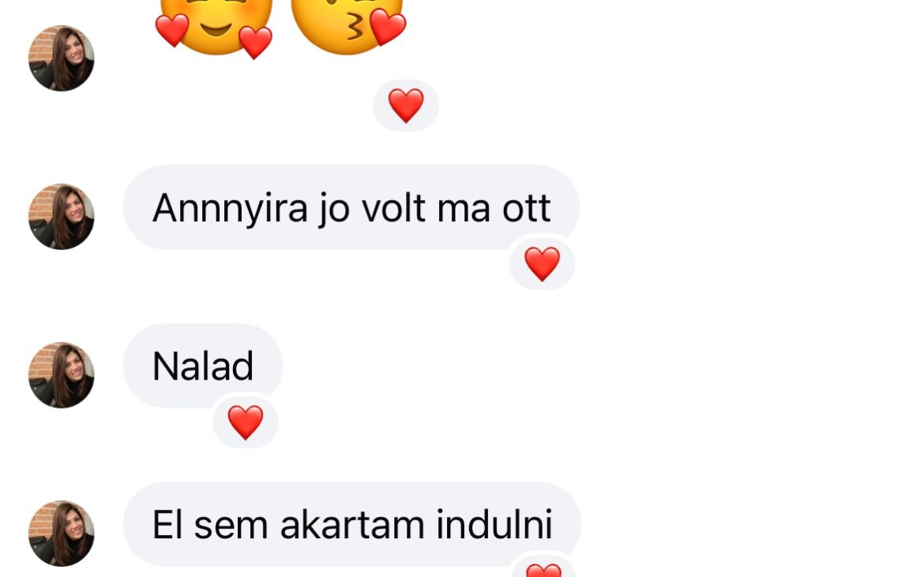
Task: Open the heart reaction below the emoji message
Action: (406, 106)
